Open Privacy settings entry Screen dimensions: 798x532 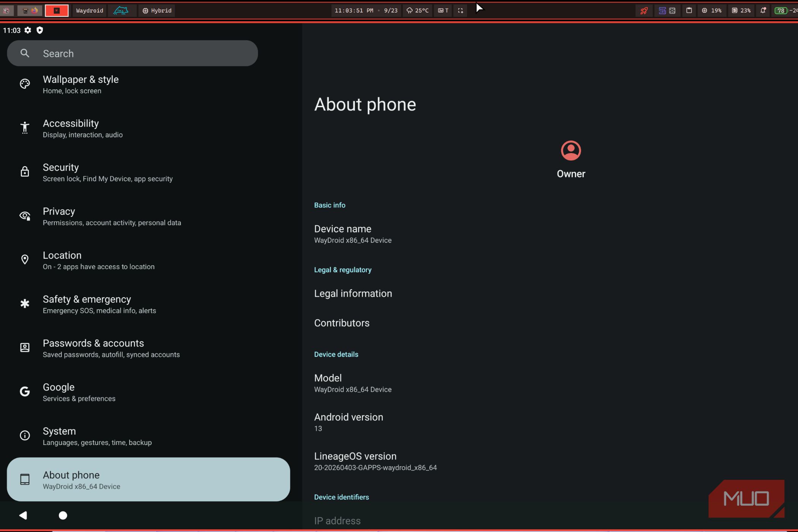148,216
